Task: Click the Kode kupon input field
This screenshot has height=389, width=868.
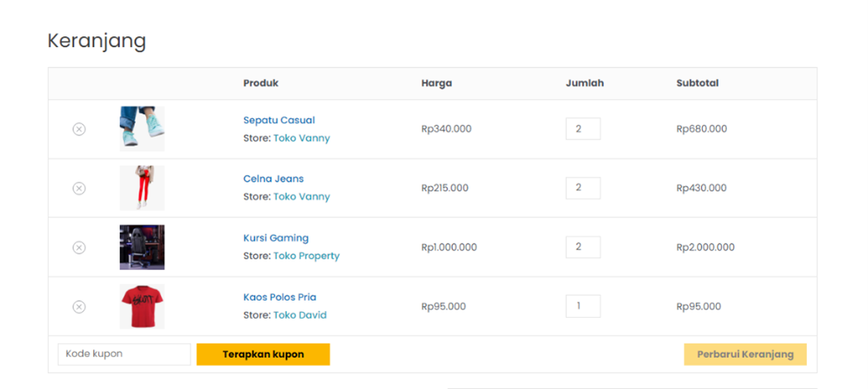Action: coord(124,354)
